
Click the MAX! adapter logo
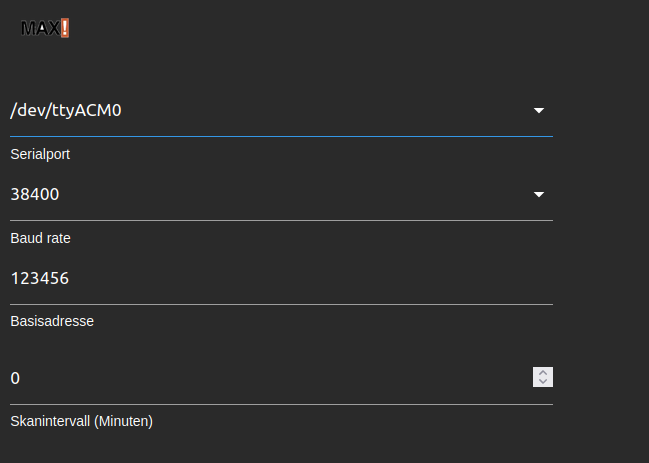[x=45, y=28]
